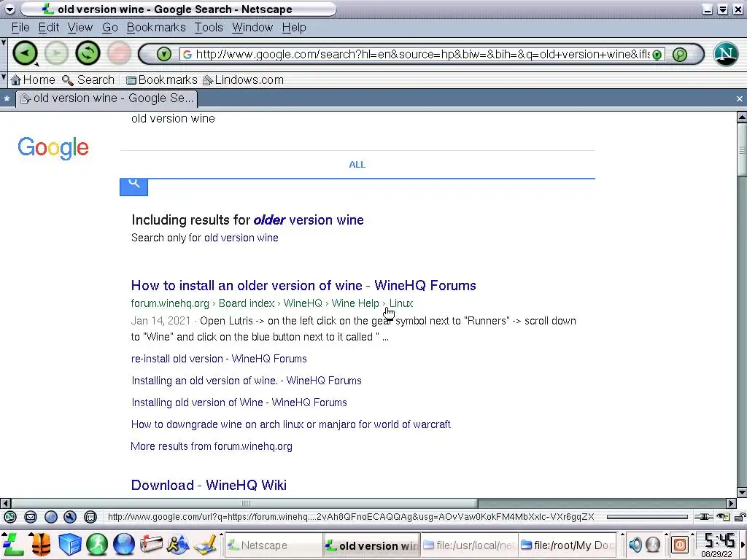Select the ALL results tab on Google
Viewport: 747px width, 560px height.
[x=357, y=165]
